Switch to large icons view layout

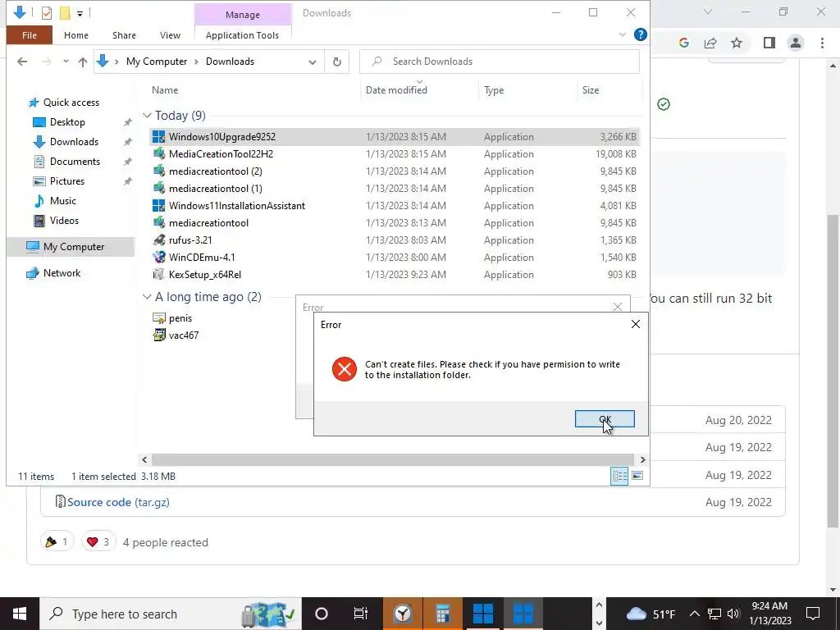[x=637, y=476]
